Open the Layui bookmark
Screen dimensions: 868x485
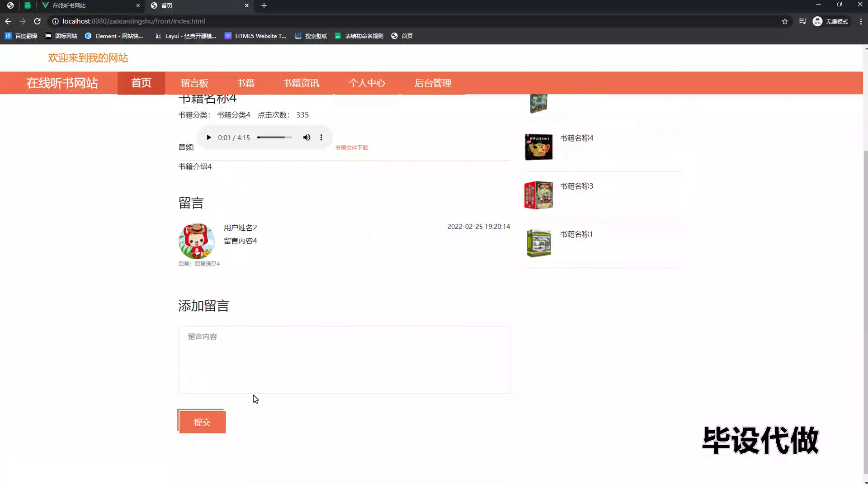185,36
